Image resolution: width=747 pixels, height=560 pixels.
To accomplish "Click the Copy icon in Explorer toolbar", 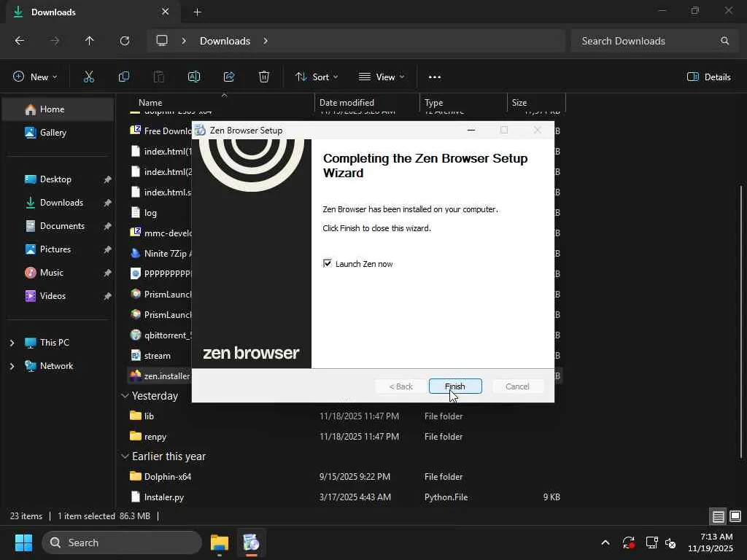I will (124, 77).
